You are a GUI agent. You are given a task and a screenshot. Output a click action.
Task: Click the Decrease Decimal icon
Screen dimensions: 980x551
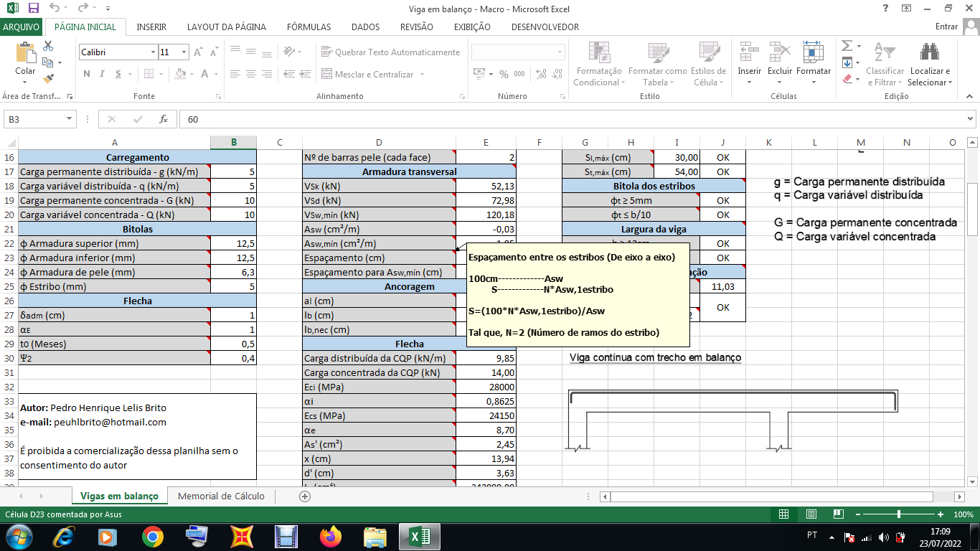coord(557,74)
